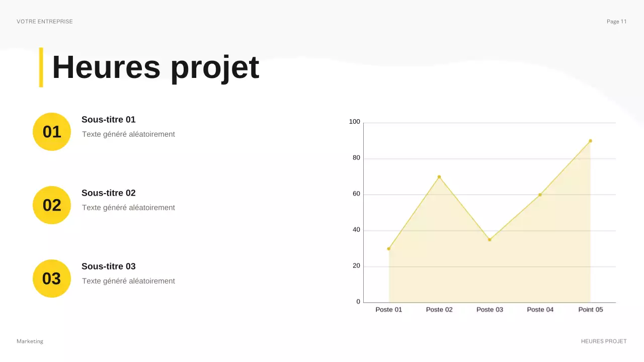644x362 pixels.
Task: Select the yellow circle numbered 01
Action: [51, 131]
